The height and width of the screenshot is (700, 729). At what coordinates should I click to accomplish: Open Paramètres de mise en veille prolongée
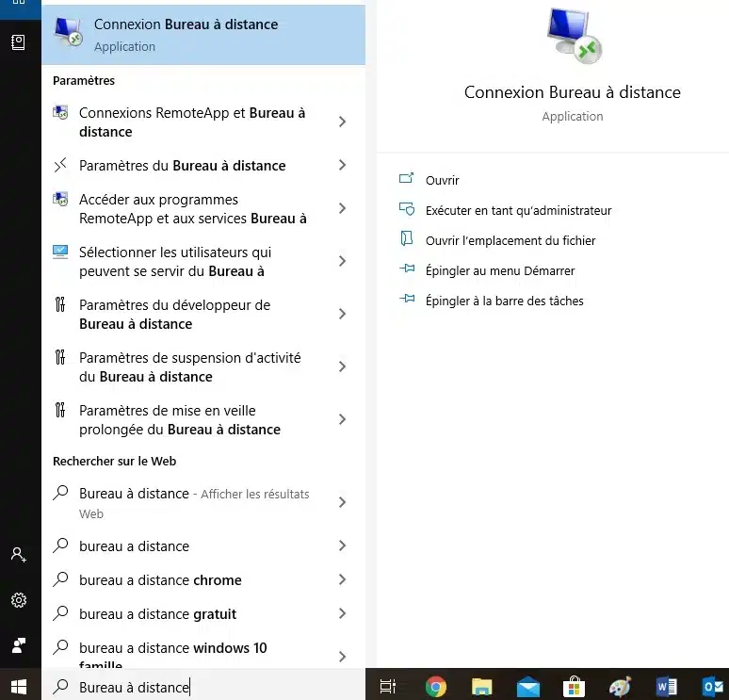point(203,419)
